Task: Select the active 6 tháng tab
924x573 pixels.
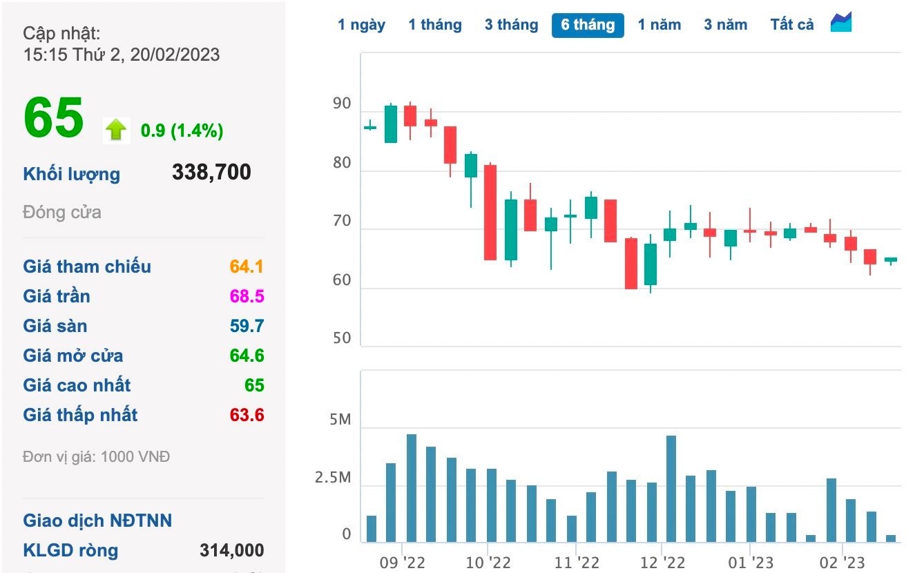Action: click(588, 25)
